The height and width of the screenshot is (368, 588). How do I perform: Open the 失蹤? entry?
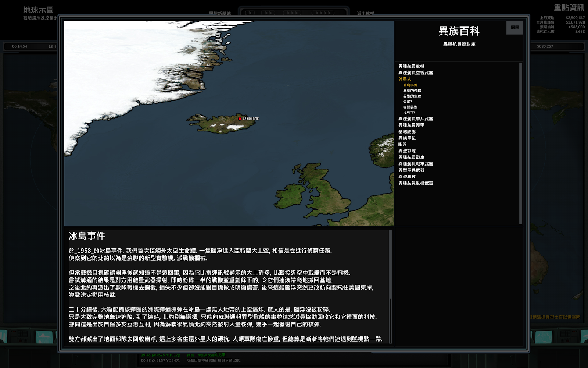click(x=408, y=102)
